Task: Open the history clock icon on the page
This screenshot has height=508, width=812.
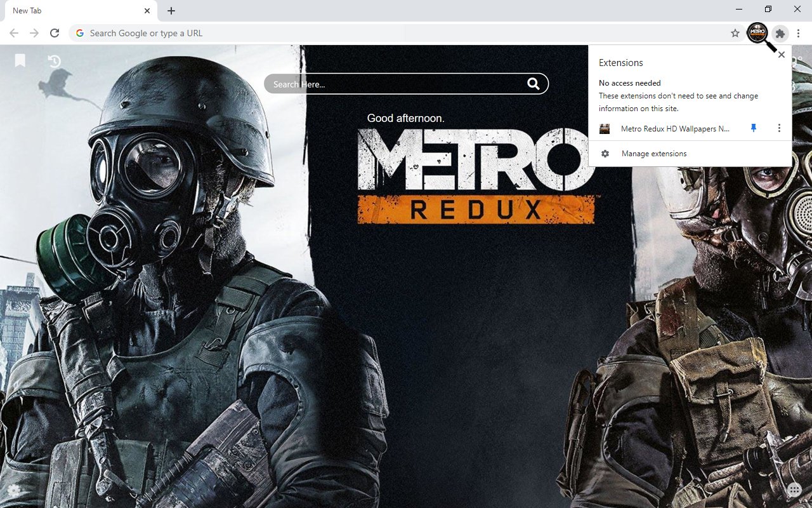Action: click(x=55, y=61)
